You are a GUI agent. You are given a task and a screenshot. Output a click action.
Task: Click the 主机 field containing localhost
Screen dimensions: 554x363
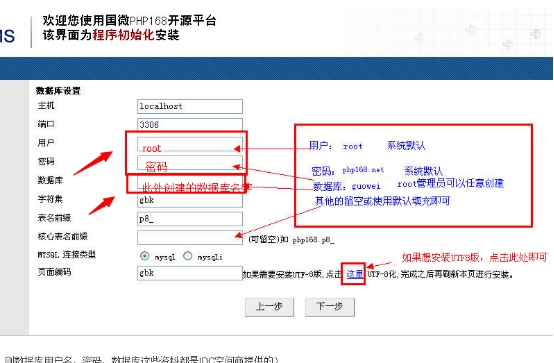coord(190,106)
